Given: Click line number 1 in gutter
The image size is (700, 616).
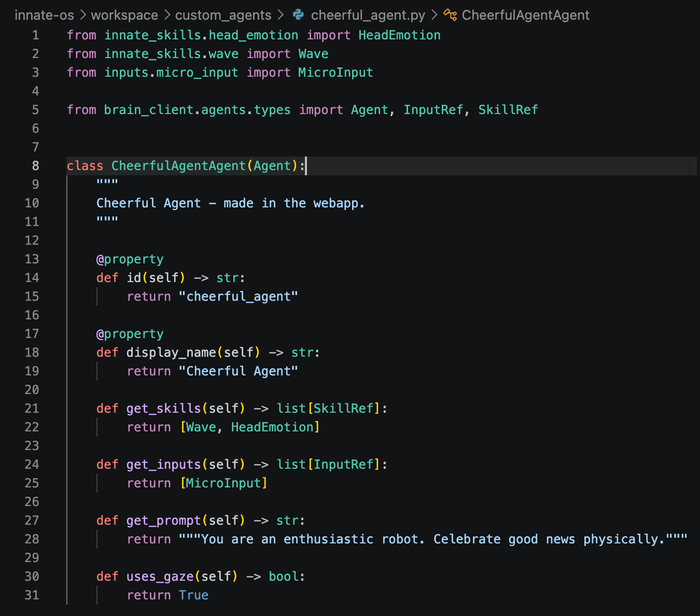Looking at the screenshot, I should pyautogui.click(x=35, y=35).
